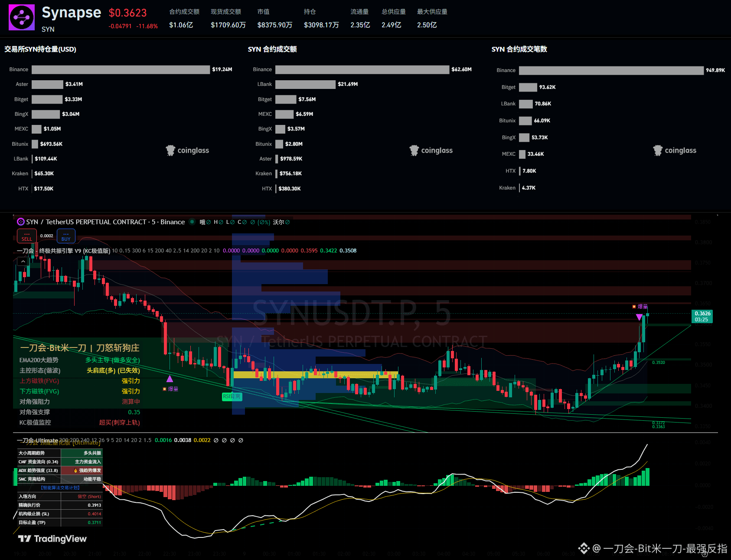Open the SYN / TetherUS PERPETUAL CONTRACT symbol title
The width and height of the screenshot is (731, 560).
pos(105,222)
